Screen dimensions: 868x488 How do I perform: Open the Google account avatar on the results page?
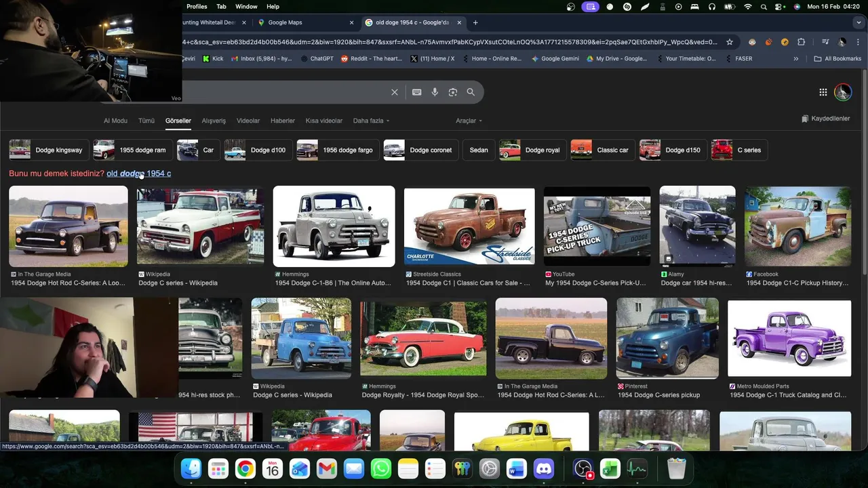pyautogui.click(x=843, y=92)
